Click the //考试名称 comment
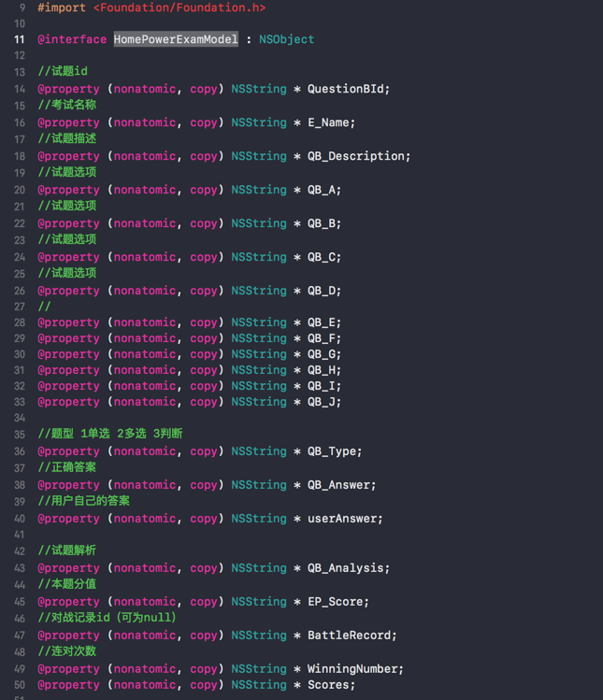The height and width of the screenshot is (700, 603). point(67,105)
